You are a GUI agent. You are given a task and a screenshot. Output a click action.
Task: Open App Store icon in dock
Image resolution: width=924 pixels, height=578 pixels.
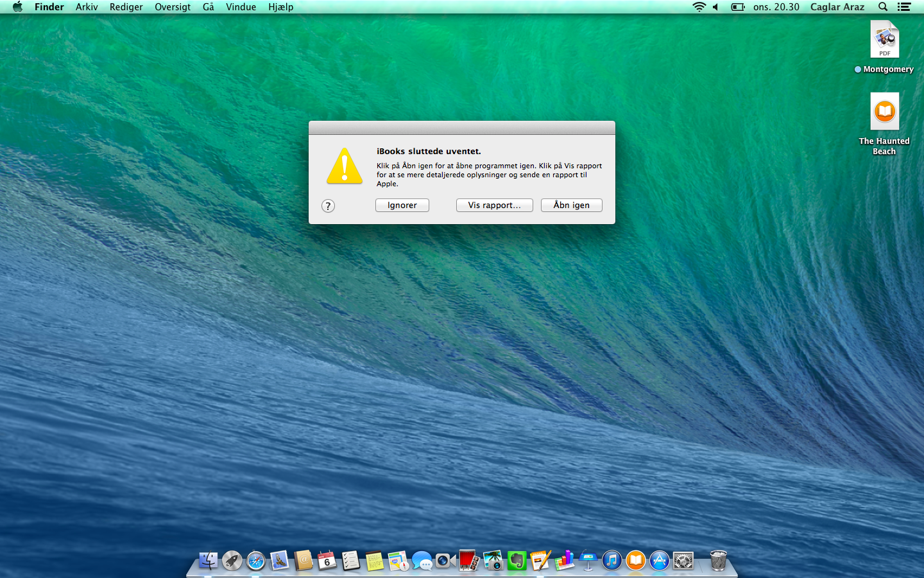[659, 561]
